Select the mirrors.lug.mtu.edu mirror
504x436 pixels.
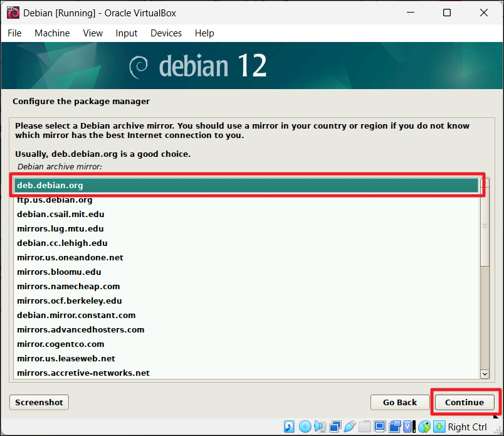(x=246, y=229)
